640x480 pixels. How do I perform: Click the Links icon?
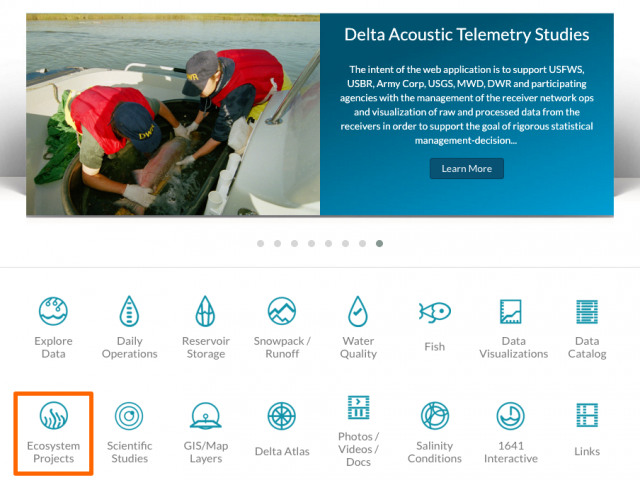pos(587,415)
